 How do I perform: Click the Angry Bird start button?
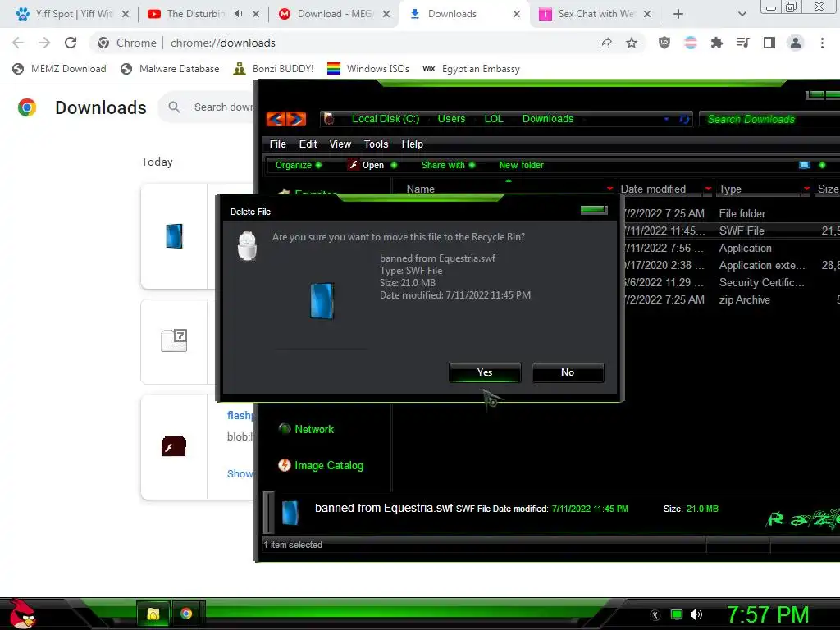click(x=22, y=614)
